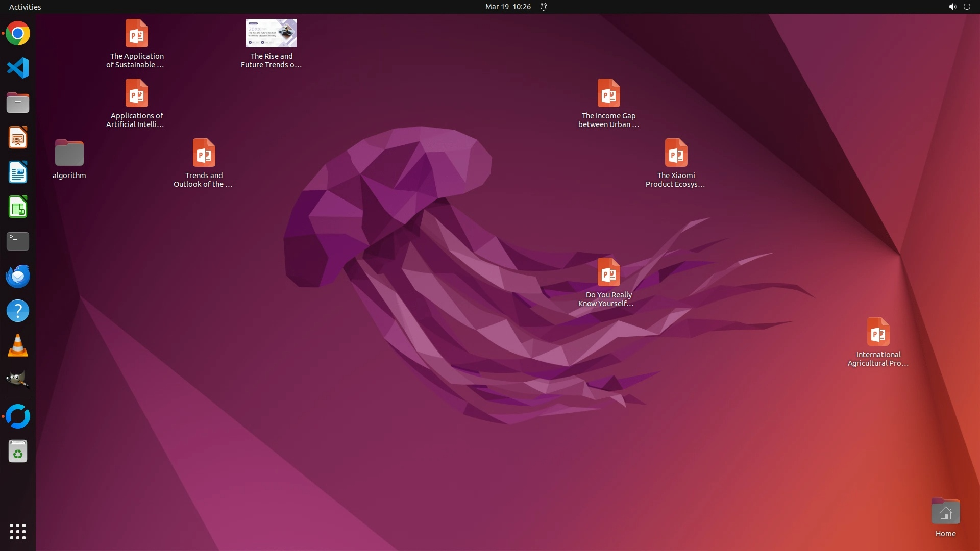
Task: Launch LibreOffice Impress from the dock
Action: click(18, 137)
